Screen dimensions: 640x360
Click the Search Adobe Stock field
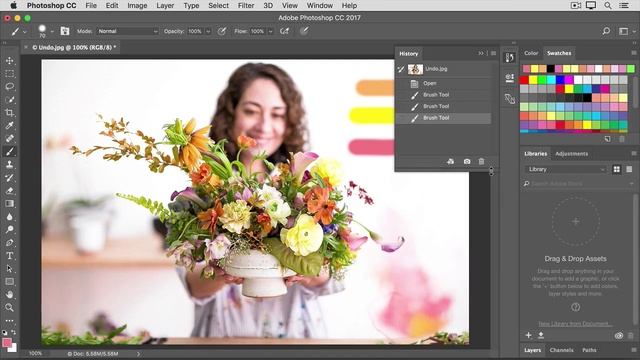tap(579, 184)
